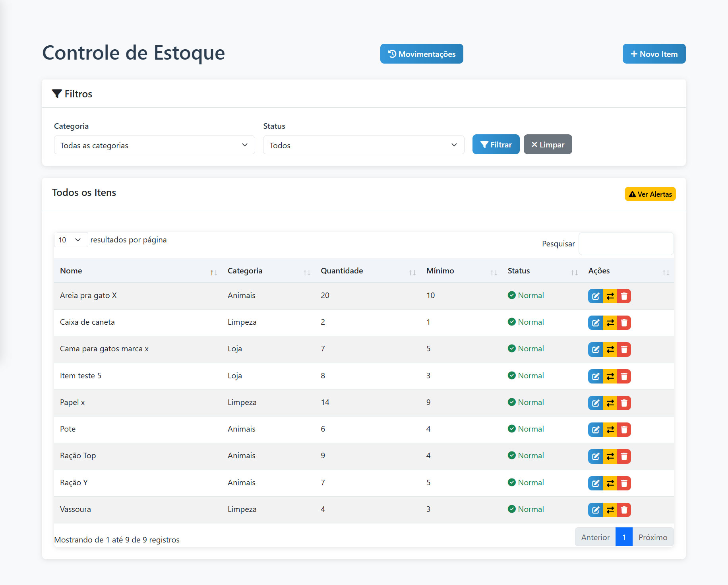The height and width of the screenshot is (585, 728).
Task: Click movement icon for Papel x
Action: (610, 403)
